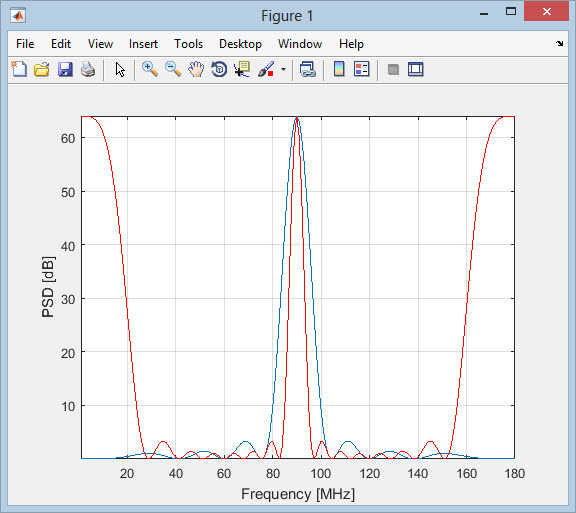Click the Brush/Select Data tool
The width and height of the screenshot is (576, 513).
266,69
